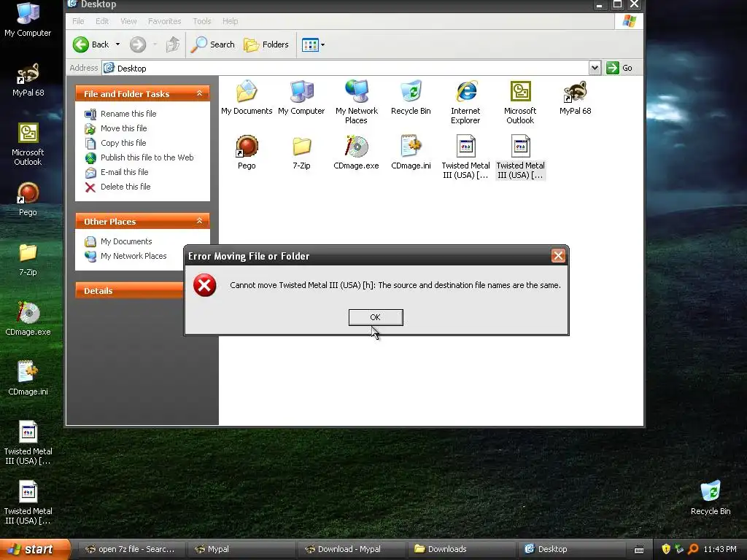The height and width of the screenshot is (560, 747).
Task: Open the Edit menu
Action: pyautogui.click(x=102, y=21)
